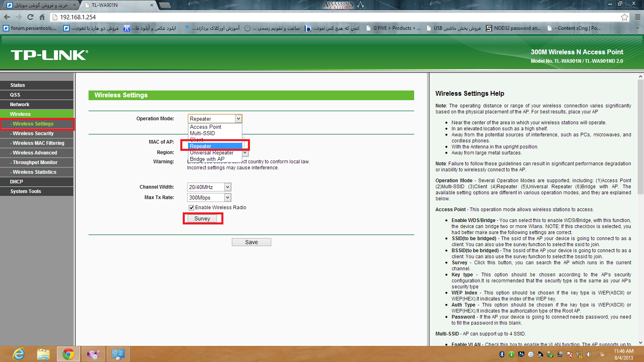The height and width of the screenshot is (362, 644).
Task: Open Throughput Monitor page
Action: [37, 162]
